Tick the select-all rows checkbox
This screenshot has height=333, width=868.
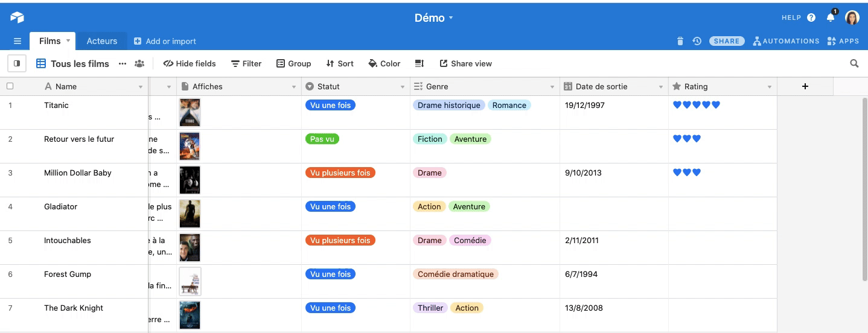tap(10, 86)
